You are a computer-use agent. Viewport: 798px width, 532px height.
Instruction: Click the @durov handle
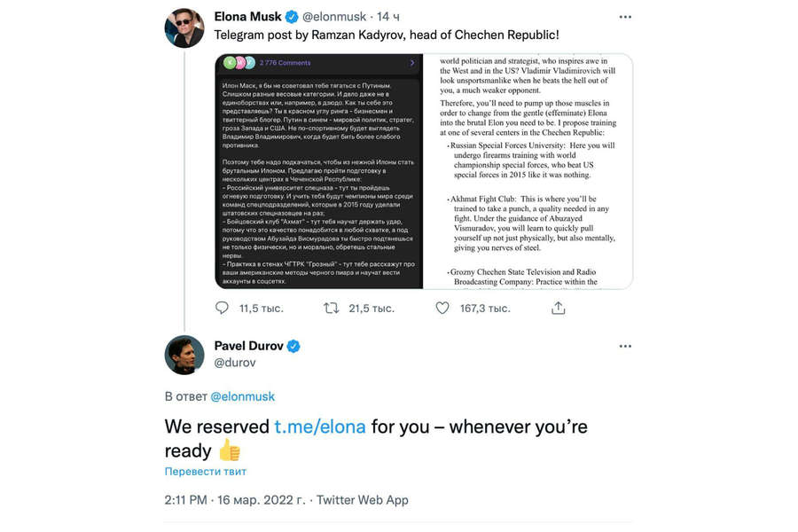[235, 362]
